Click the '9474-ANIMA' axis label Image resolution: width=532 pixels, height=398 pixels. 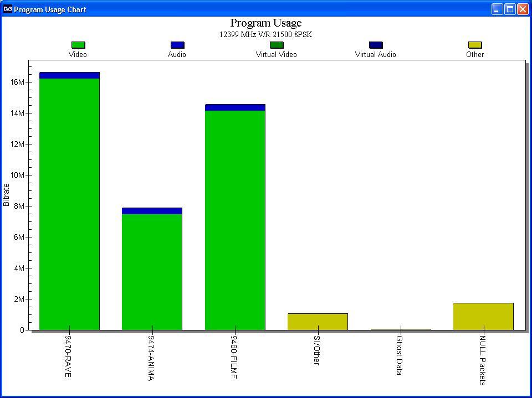coord(151,358)
